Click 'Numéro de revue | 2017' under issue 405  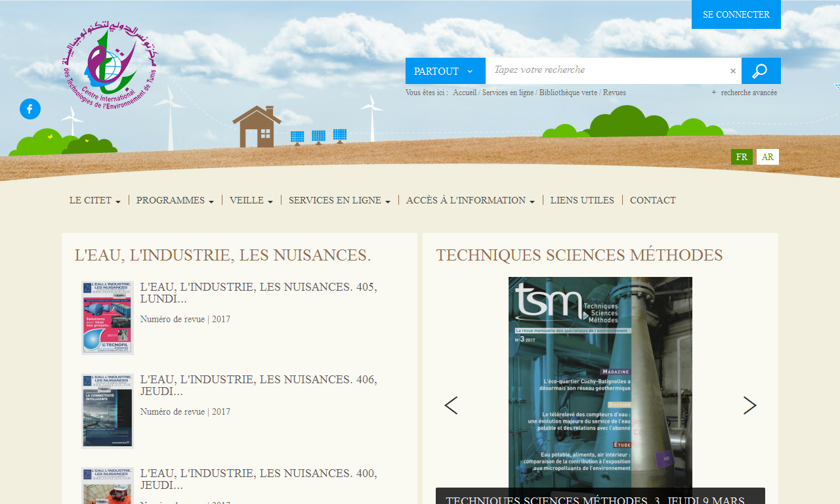[185, 320]
